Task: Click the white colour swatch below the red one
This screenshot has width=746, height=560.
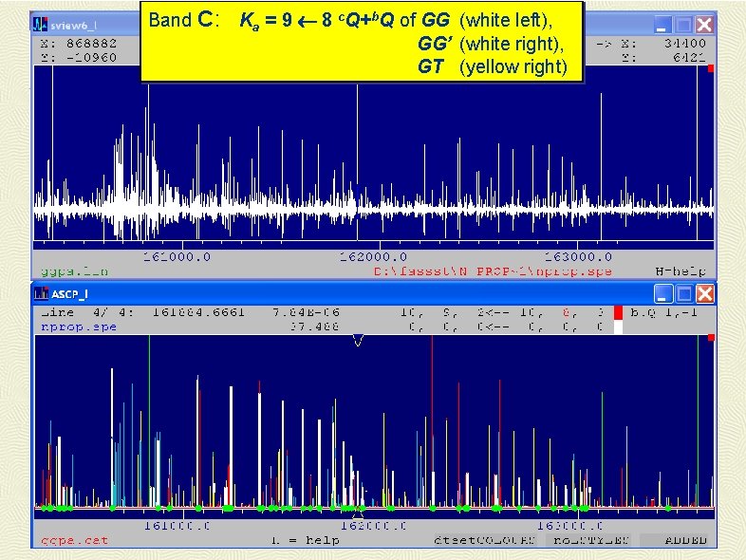Action: click(x=618, y=327)
